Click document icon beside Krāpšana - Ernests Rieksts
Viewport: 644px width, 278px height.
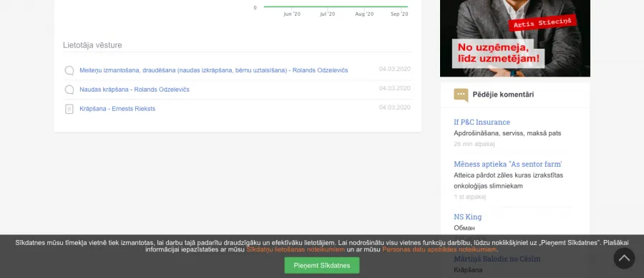pos(69,109)
